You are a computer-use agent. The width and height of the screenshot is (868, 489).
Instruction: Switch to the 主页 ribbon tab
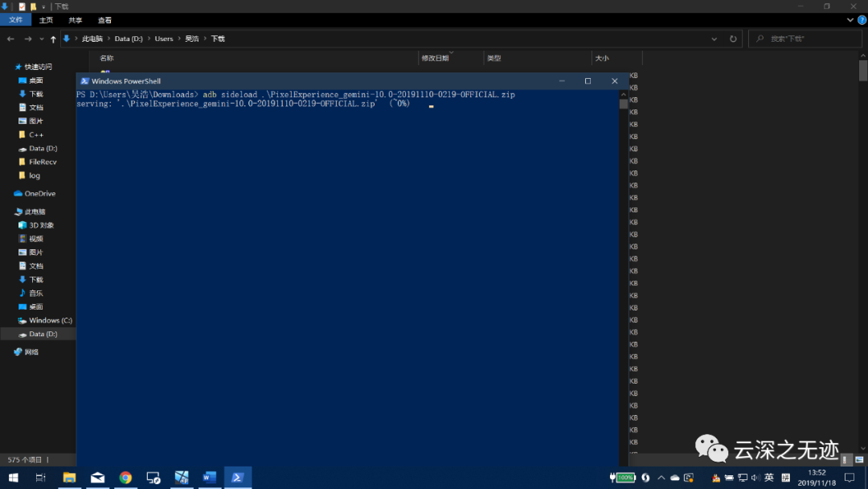(46, 20)
